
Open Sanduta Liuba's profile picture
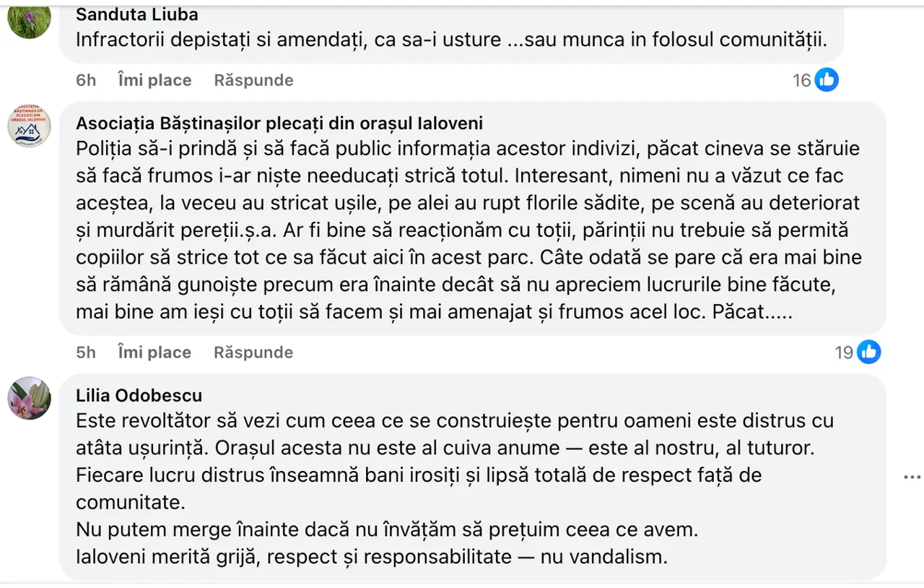[29, 18]
